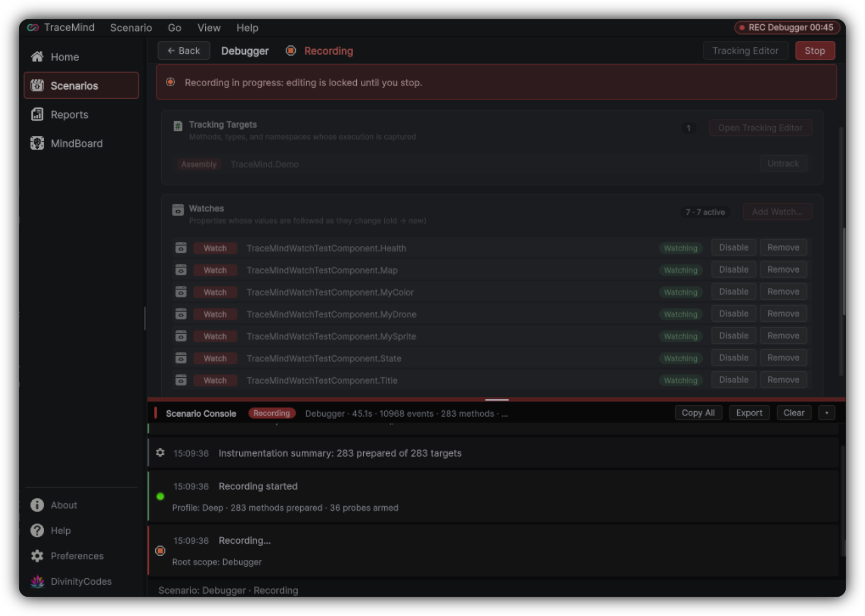This screenshot has width=865, height=616.
Task: Click the recording icon beside Debugger title
Action: [x=291, y=51]
